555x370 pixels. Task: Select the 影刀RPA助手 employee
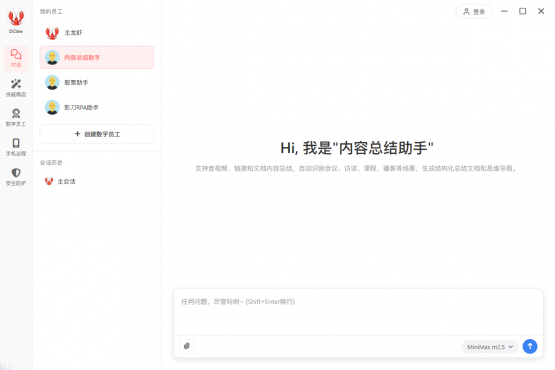97,107
